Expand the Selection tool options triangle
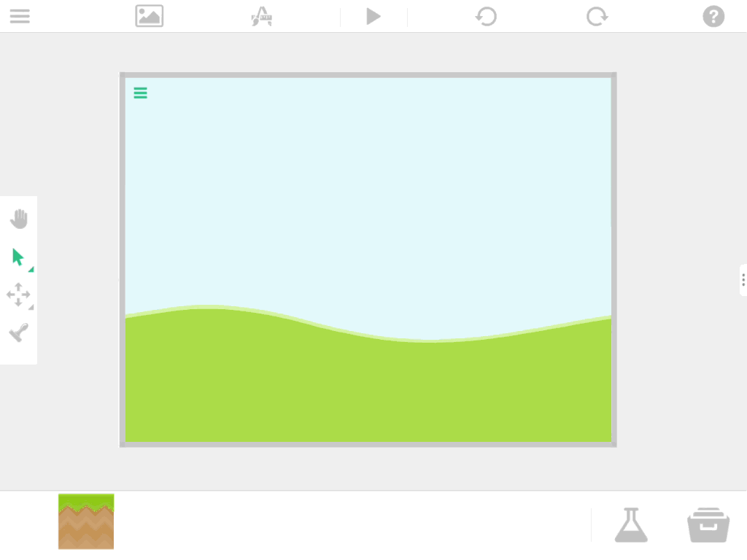 pos(31,268)
